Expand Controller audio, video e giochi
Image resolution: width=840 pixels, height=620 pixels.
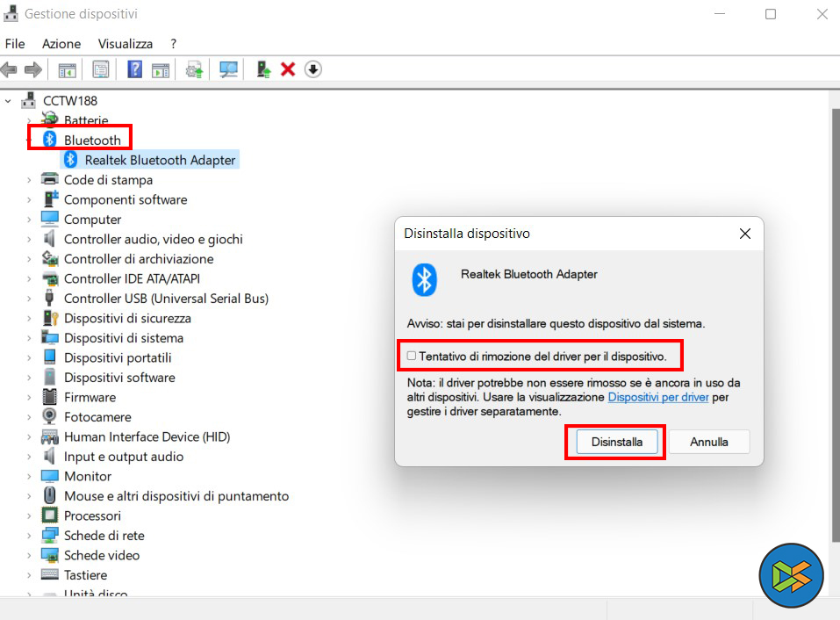(x=29, y=239)
